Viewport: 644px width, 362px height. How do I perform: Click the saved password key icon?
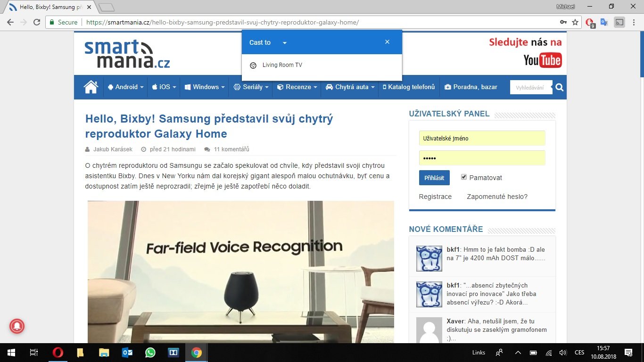(563, 22)
